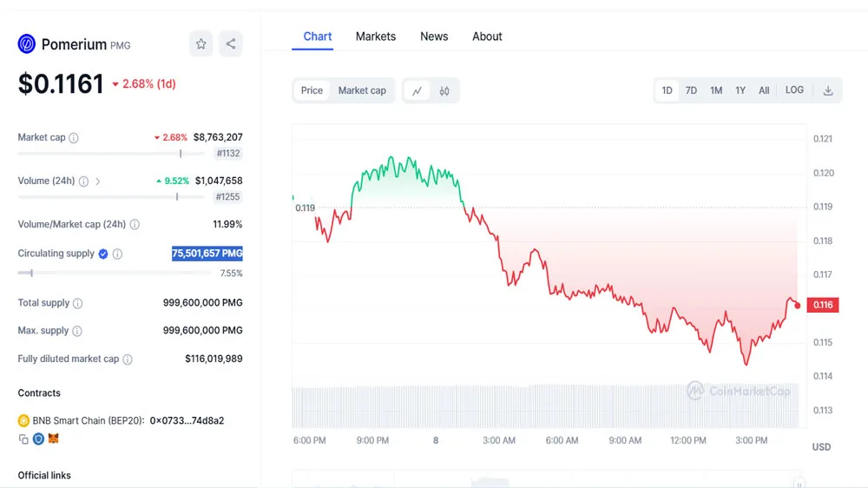Set chart range to 7D
This screenshot has width=868, height=488.
691,90
